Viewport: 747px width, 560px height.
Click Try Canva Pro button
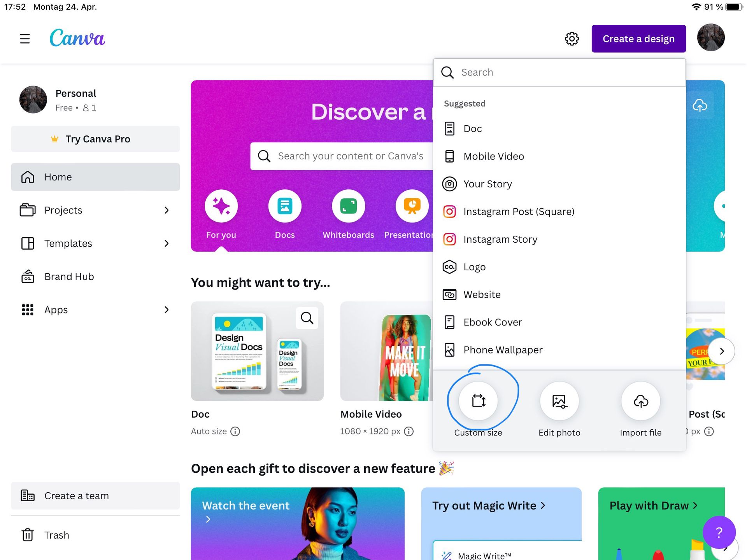click(95, 139)
